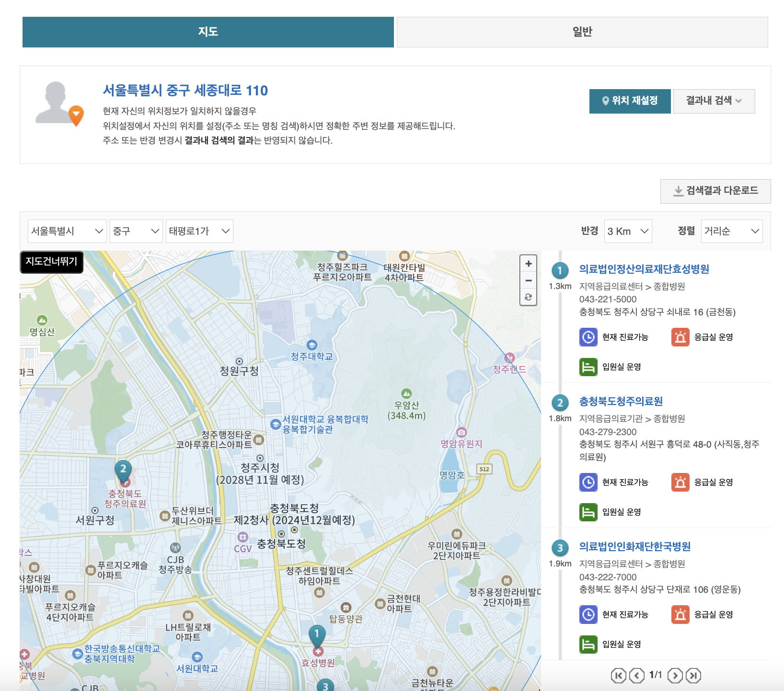Click map marker 1 near 효성병원
Screen dimensions: 784x691
click(316, 636)
